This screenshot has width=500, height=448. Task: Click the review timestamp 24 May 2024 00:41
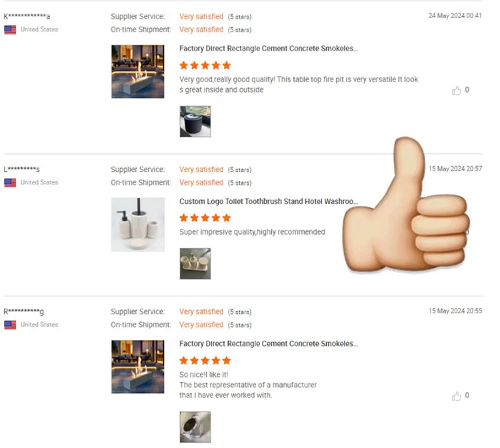[x=455, y=15]
